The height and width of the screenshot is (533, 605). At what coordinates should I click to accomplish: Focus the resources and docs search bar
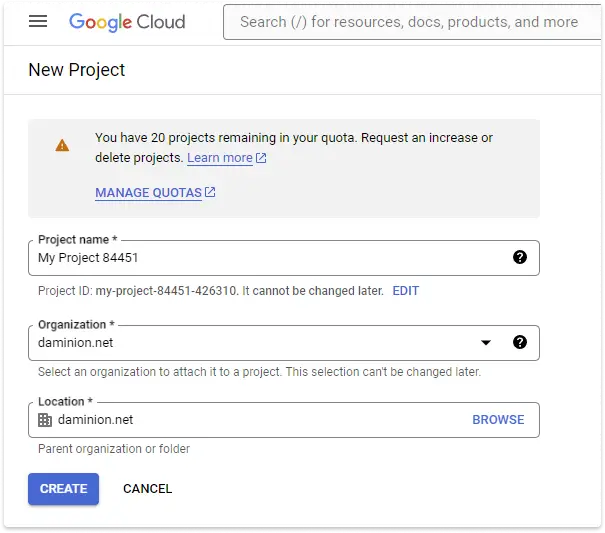tap(410, 22)
